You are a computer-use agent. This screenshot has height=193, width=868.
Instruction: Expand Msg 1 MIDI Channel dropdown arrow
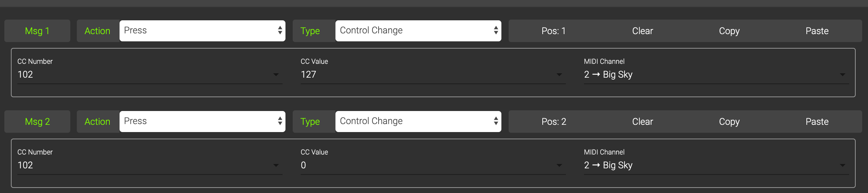pyautogui.click(x=843, y=75)
